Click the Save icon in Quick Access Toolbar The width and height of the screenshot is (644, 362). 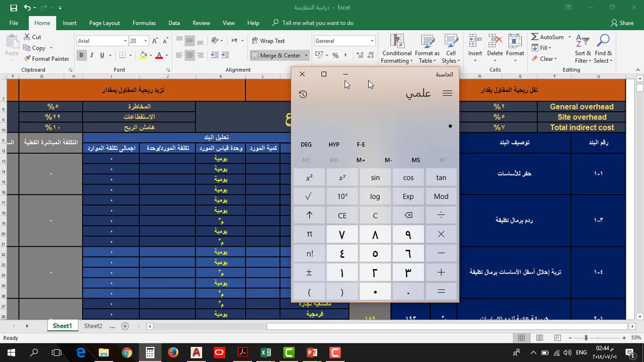tap(14, 8)
